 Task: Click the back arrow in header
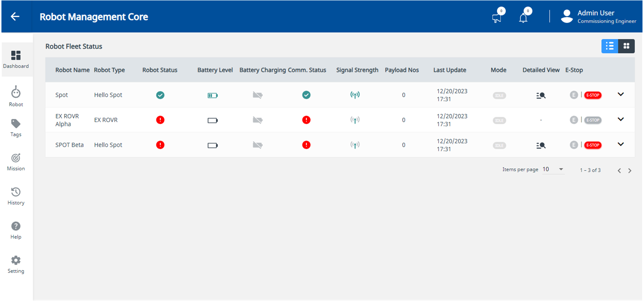[15, 16]
